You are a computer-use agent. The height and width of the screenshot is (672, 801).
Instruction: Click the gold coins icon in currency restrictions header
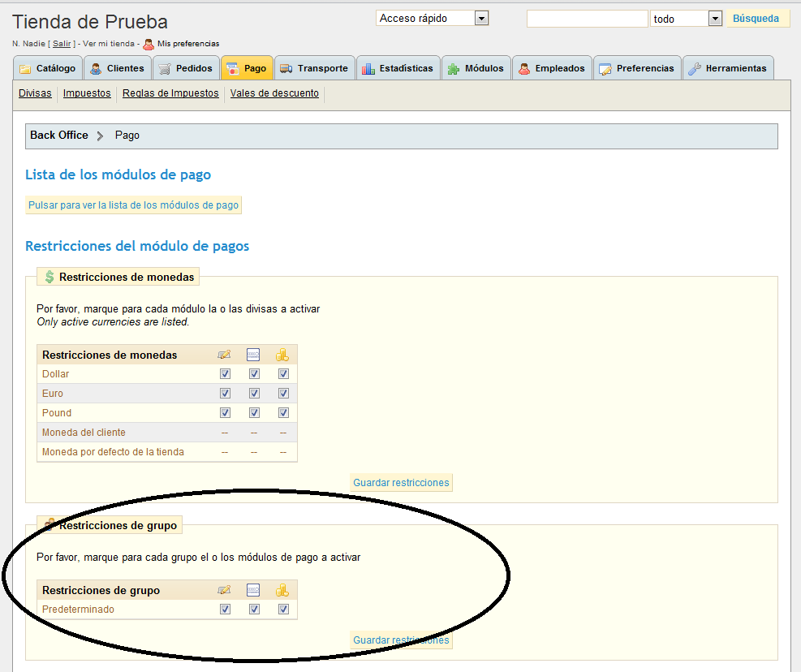click(282, 355)
